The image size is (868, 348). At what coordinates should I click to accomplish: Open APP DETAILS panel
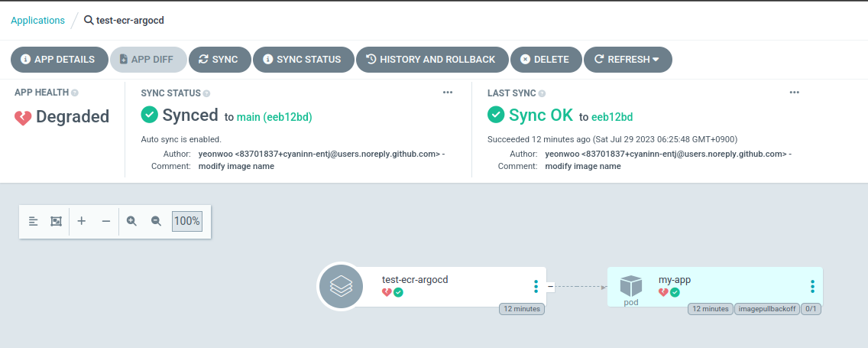[60, 60]
